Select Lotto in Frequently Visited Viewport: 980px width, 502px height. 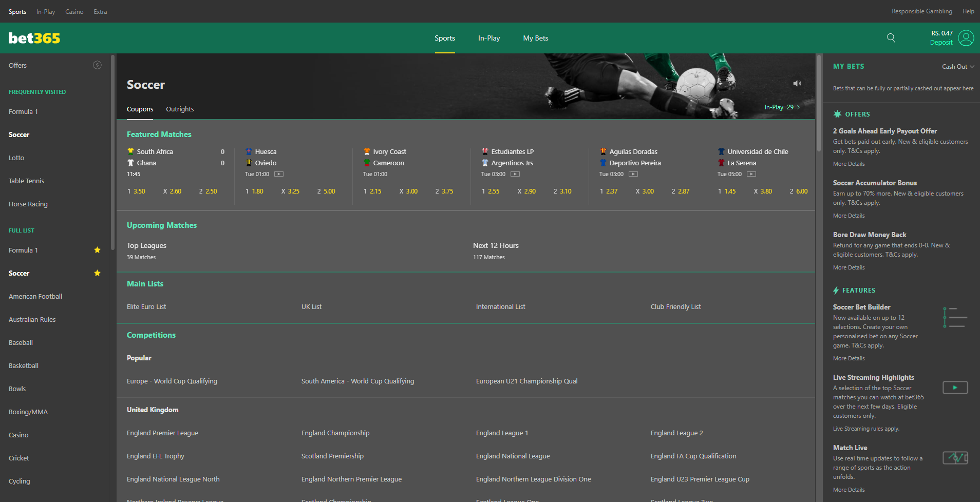[x=16, y=158]
